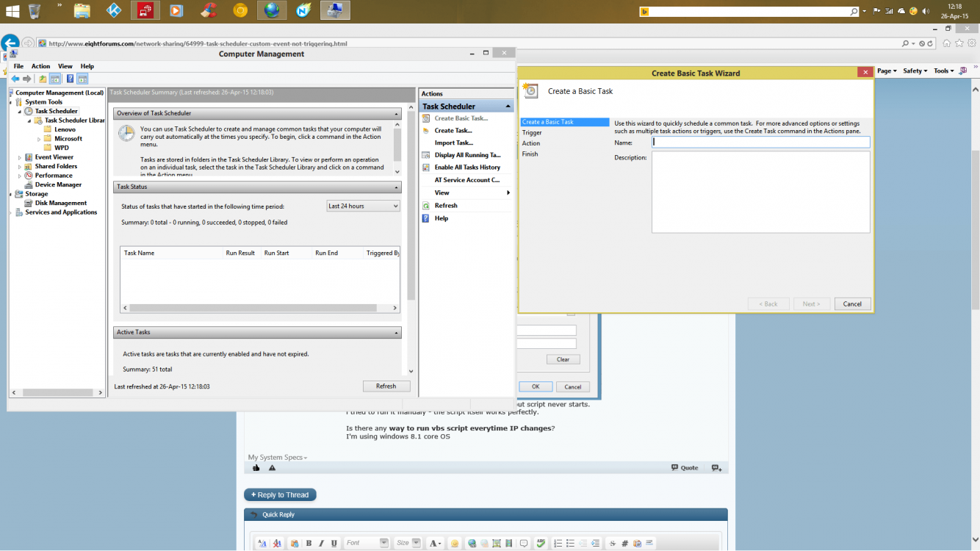Image resolution: width=980 pixels, height=551 pixels.
Task: Click the Reply to Thread button
Action: (280, 494)
